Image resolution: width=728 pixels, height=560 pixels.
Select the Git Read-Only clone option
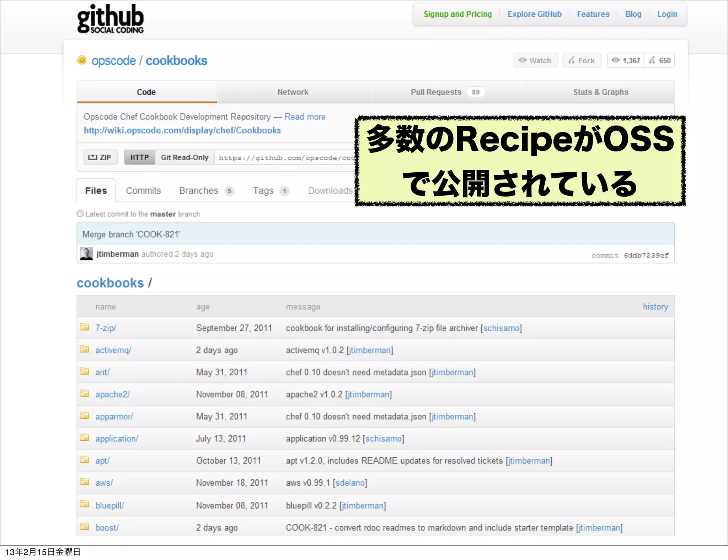pyautogui.click(x=184, y=157)
